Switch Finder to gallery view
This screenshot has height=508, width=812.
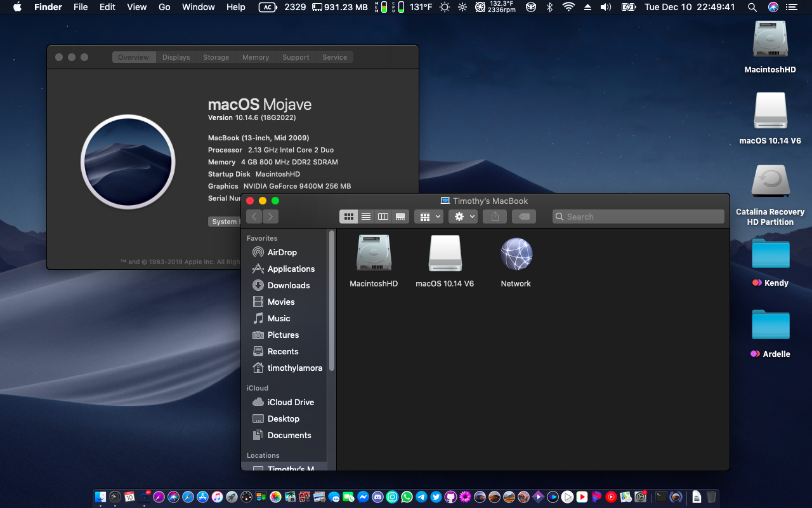pyautogui.click(x=400, y=217)
